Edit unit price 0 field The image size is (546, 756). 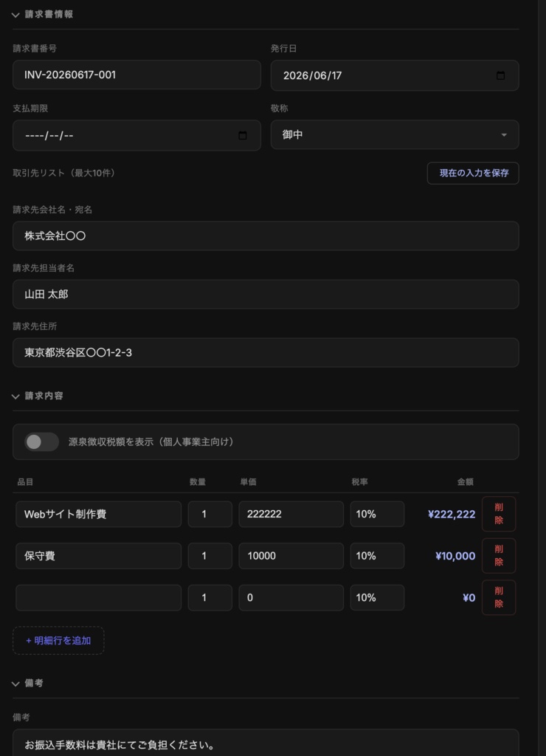[x=291, y=597]
